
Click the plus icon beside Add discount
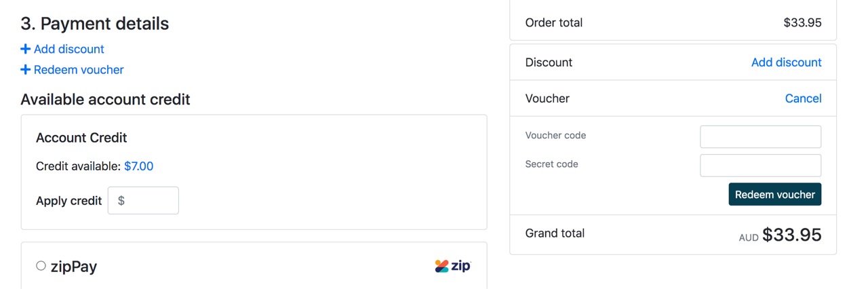coord(25,49)
